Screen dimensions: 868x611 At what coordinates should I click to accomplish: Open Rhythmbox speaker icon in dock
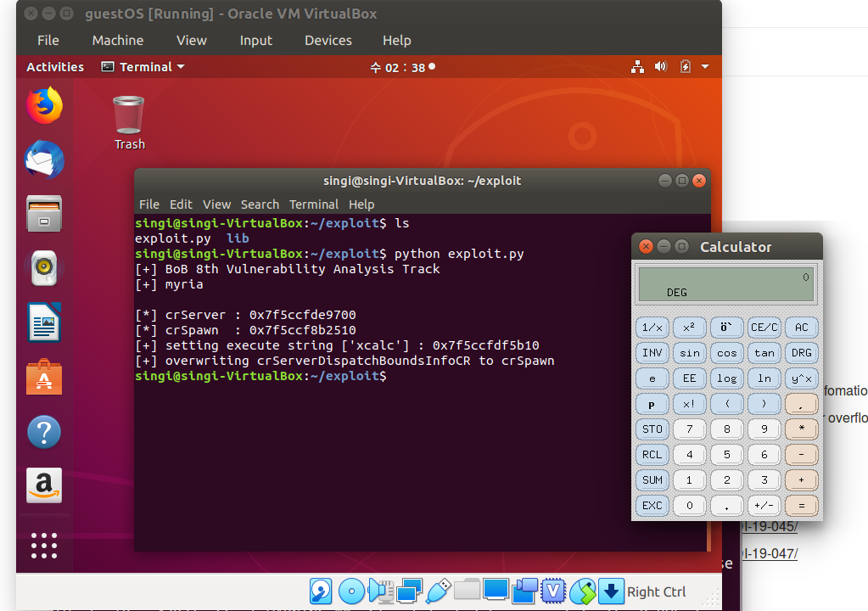pyautogui.click(x=44, y=268)
